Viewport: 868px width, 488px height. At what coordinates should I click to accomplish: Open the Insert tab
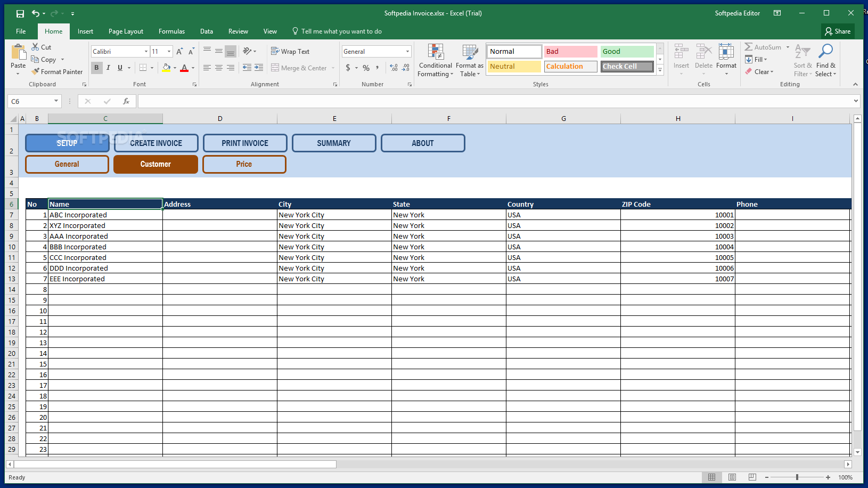[85, 31]
